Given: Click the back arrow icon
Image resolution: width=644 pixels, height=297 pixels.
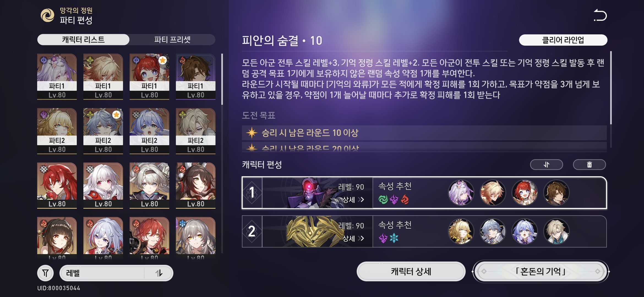Looking at the screenshot, I should [x=600, y=15].
